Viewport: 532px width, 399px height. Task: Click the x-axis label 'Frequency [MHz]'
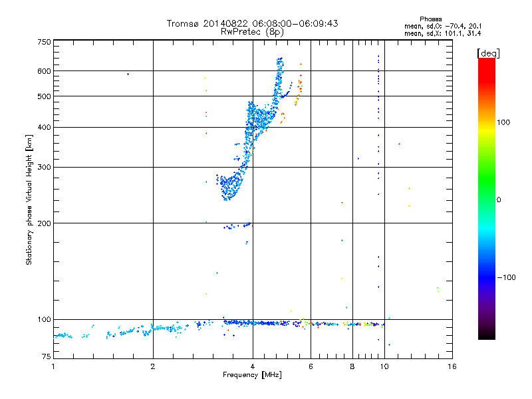(252, 375)
